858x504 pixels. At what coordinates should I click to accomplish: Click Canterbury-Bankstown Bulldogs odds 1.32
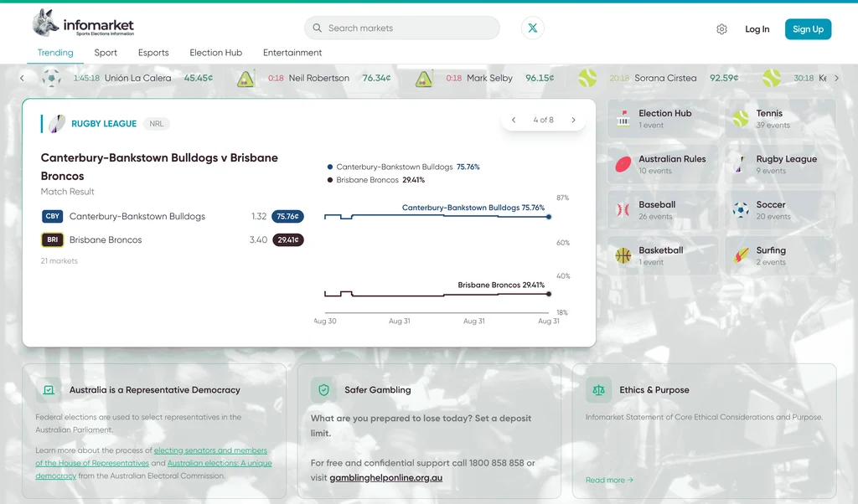click(259, 217)
